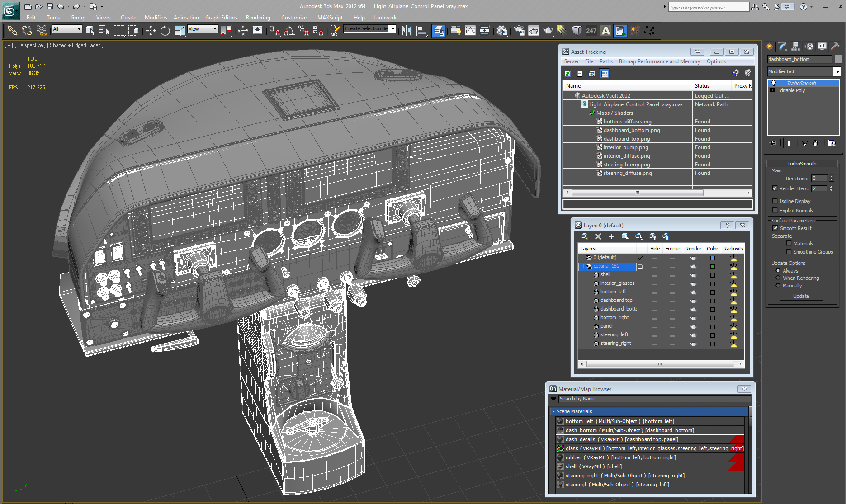Click the Mirror tool icon
Viewport: 846px width, 504px height.
(406, 31)
